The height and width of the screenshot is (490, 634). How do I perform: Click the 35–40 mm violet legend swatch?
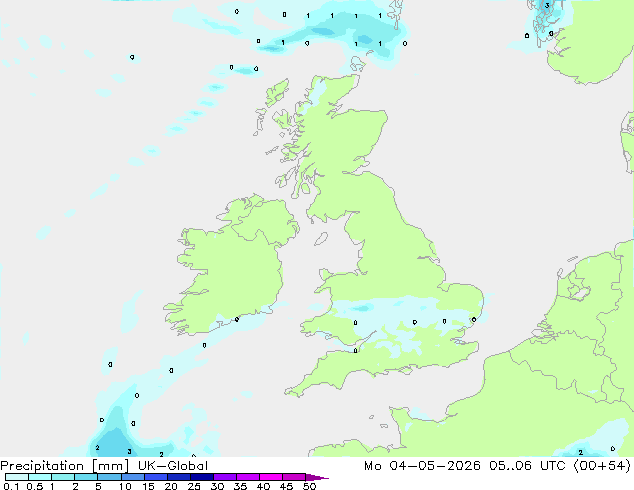click(x=247, y=477)
